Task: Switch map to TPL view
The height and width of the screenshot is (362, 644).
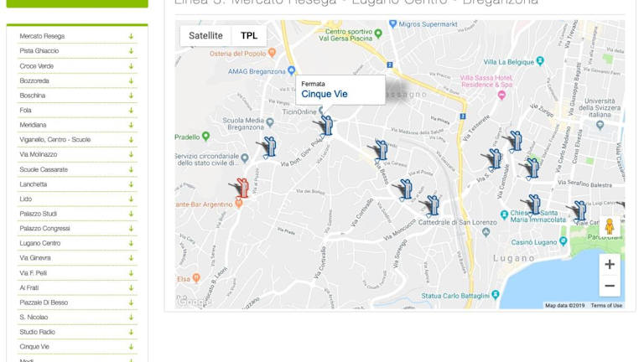Action: (249, 36)
